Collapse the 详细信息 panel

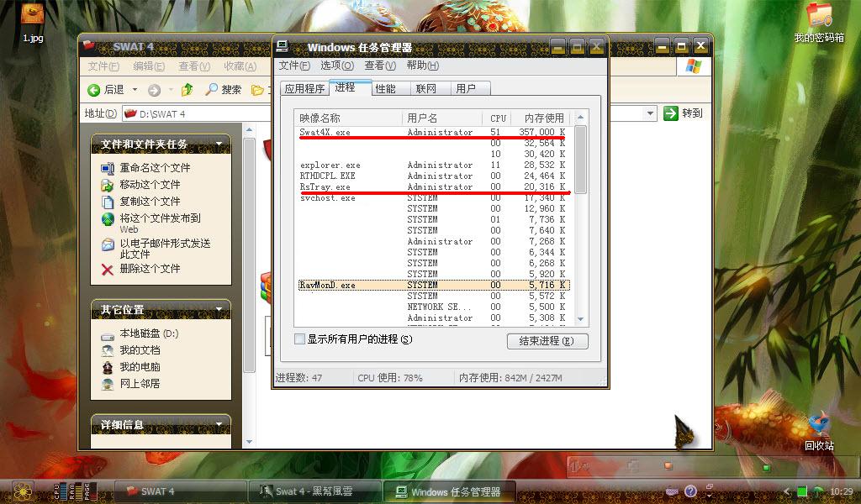click(219, 424)
